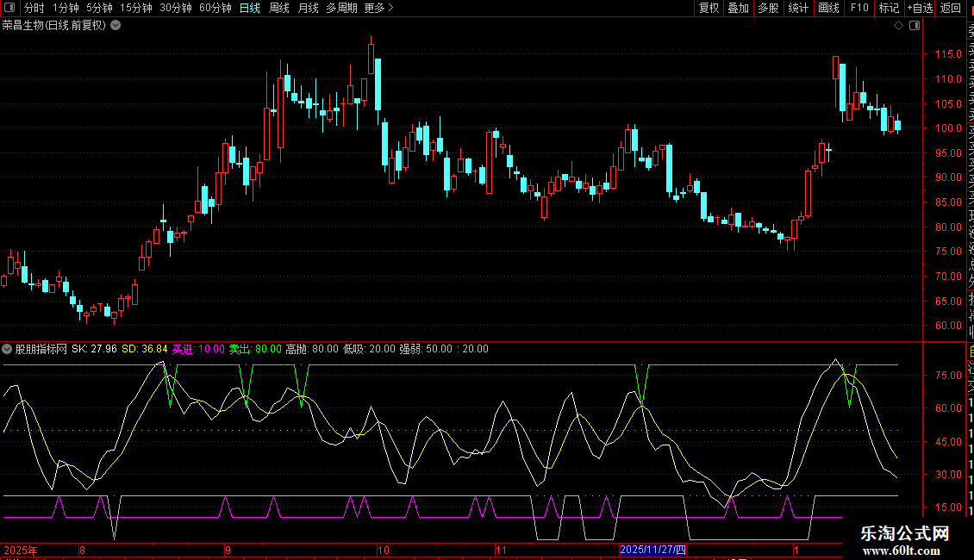Expand the 荣昌生物 chart title dropdown
This screenshot has height=560, width=974.
click(116, 26)
